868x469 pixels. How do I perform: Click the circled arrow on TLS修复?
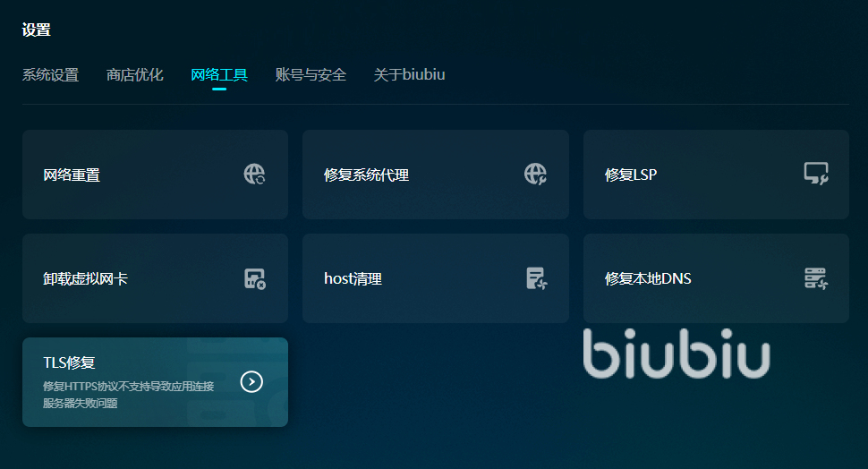click(251, 381)
